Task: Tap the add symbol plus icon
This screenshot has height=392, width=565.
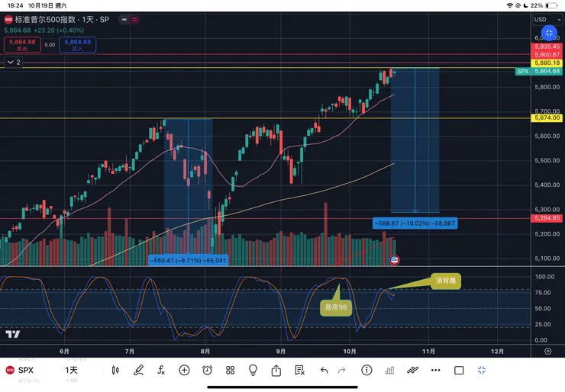Action: (184, 370)
